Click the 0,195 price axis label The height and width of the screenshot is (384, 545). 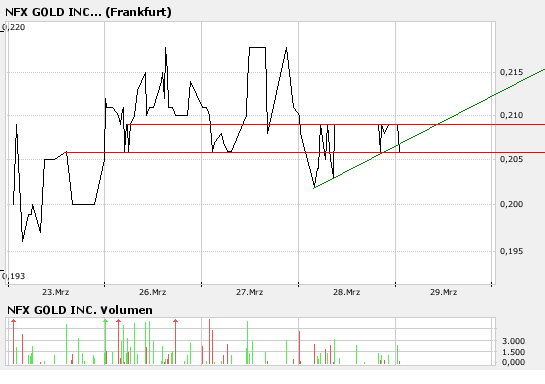pyautogui.click(x=511, y=251)
